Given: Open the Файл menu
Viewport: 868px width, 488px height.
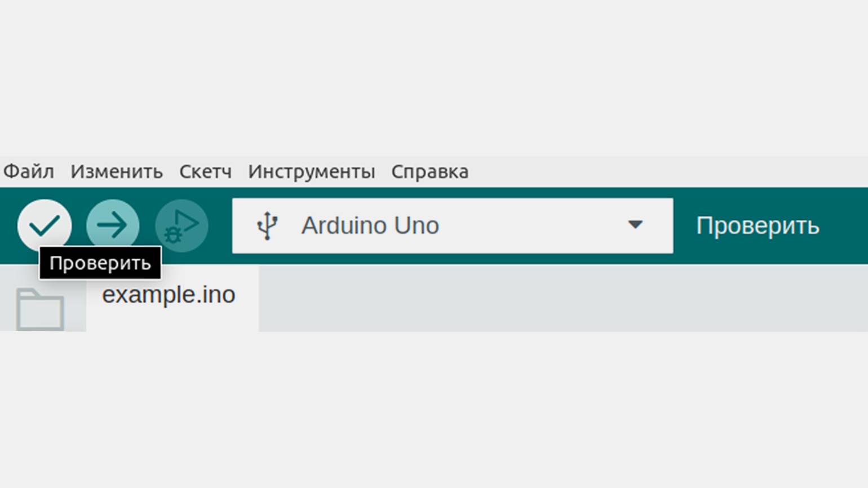Looking at the screenshot, I should pos(29,171).
